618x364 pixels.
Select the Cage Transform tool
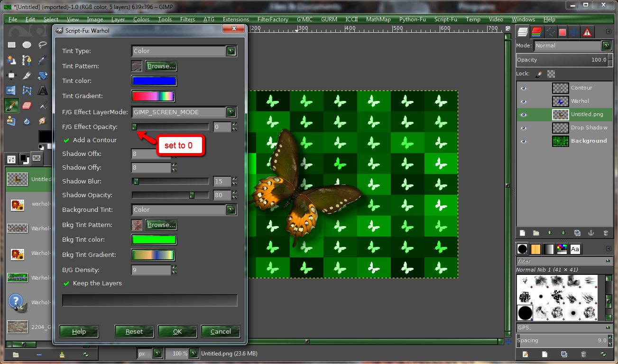pos(27,91)
